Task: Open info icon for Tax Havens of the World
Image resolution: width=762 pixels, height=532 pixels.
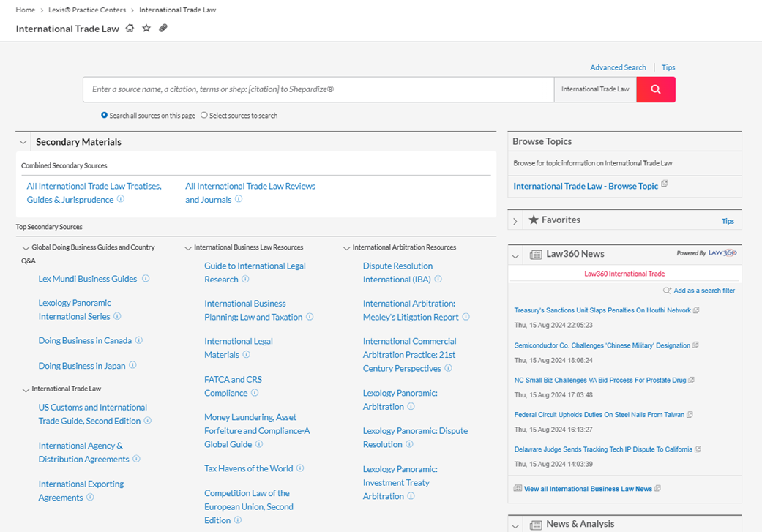Action: [300, 468]
